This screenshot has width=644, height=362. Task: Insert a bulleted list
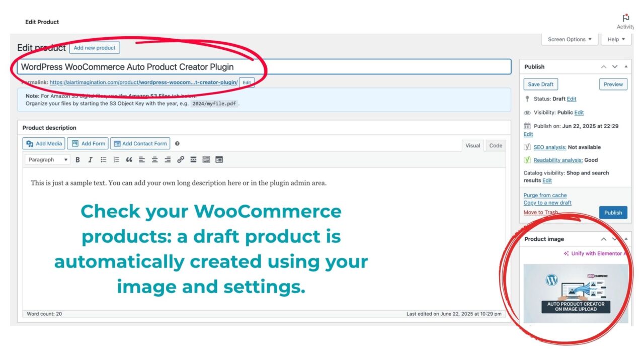pyautogui.click(x=103, y=160)
